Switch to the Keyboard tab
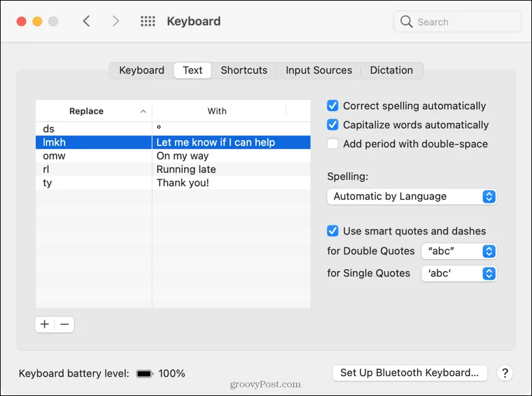 point(142,70)
